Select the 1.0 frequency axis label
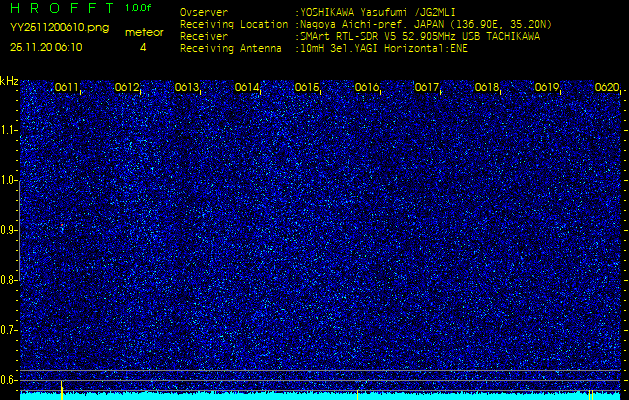The image size is (629, 400). pyautogui.click(x=9, y=180)
